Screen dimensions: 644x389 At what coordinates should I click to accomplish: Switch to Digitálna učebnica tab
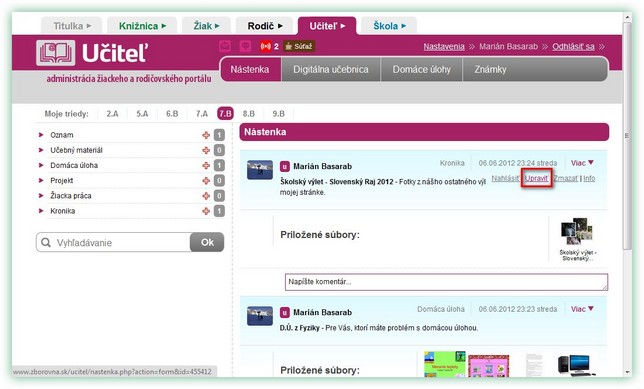[331, 69]
